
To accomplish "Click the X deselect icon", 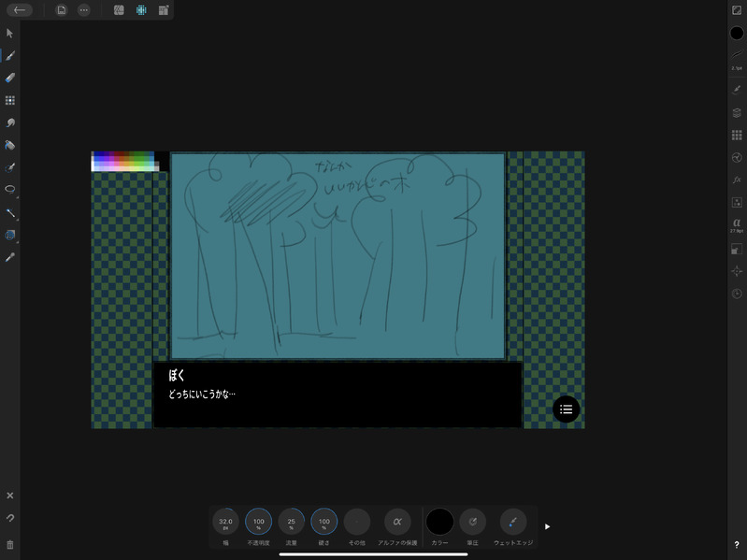I will click(x=10, y=495).
